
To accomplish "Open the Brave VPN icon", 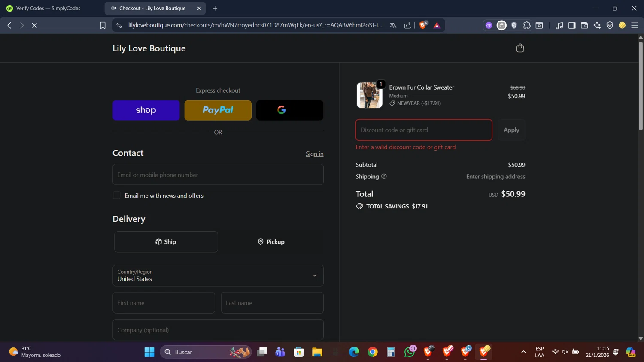I will (x=610, y=25).
